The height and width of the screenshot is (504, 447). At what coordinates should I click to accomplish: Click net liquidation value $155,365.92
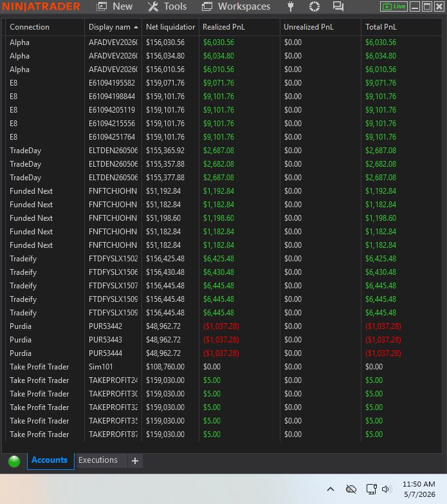click(165, 151)
